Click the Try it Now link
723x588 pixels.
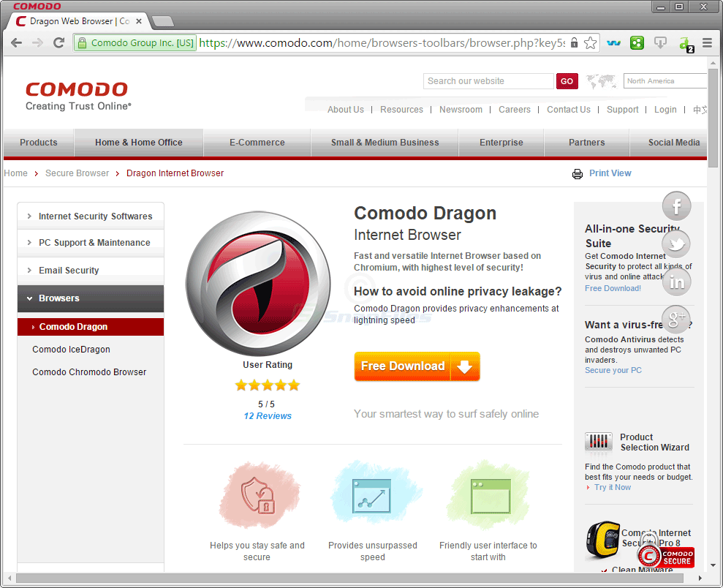[613, 488]
